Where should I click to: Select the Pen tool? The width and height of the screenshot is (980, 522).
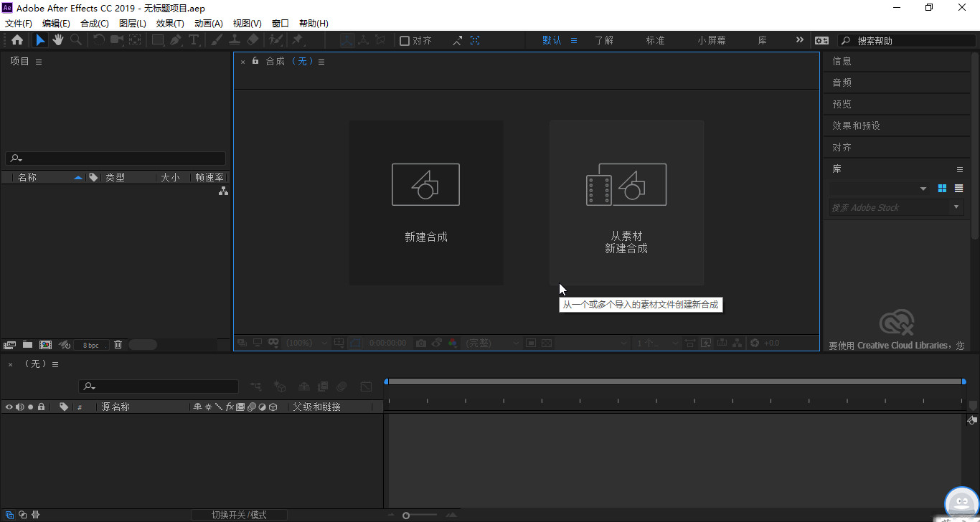(x=176, y=41)
